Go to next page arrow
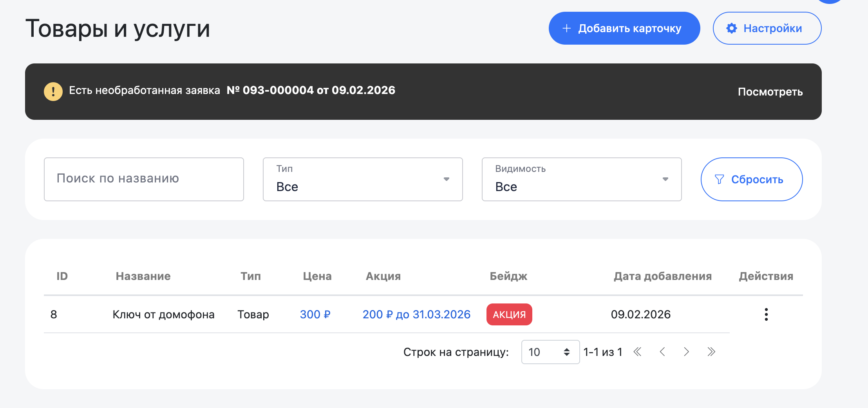Screen dimensions: 868x408 coord(686,352)
